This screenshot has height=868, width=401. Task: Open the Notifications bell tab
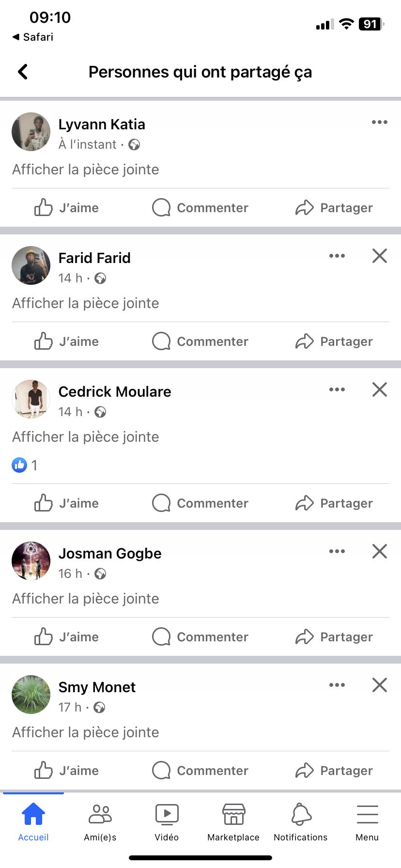[300, 822]
